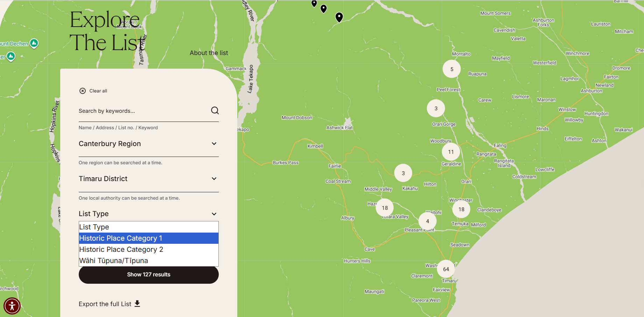This screenshot has height=317, width=644.
Task: Open the cluster marker showing 64 near Timaru
Action: click(446, 269)
